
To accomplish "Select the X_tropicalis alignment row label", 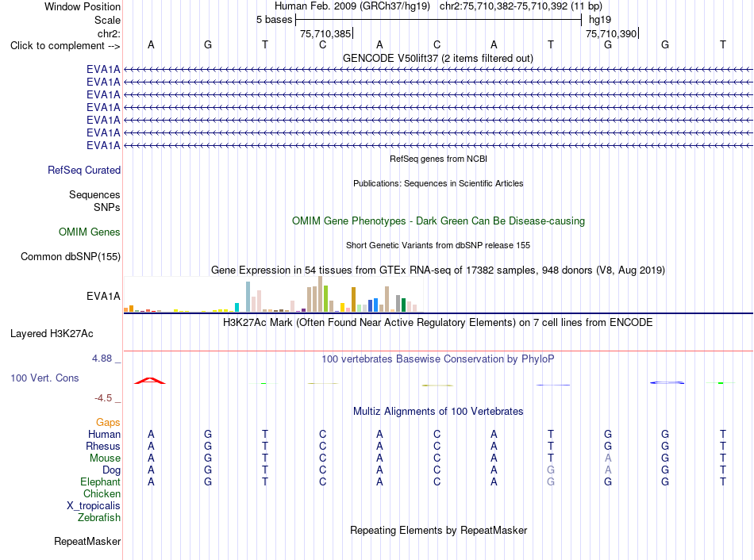I will [x=94, y=506].
